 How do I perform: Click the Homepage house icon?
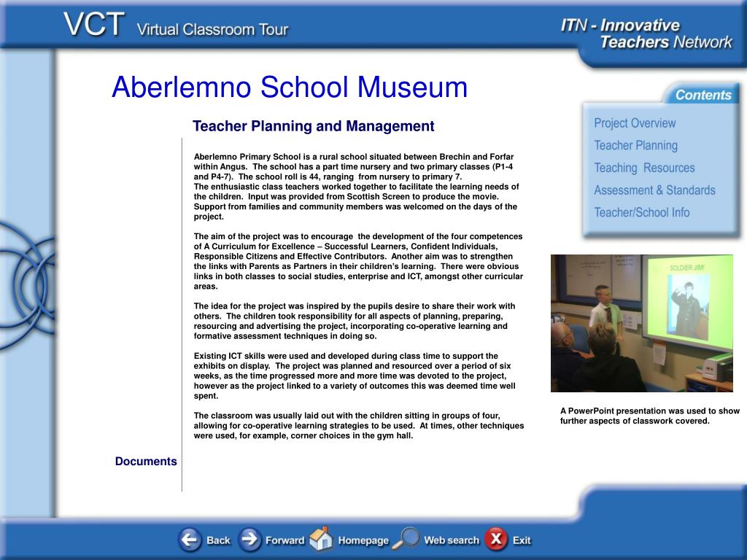click(321, 539)
